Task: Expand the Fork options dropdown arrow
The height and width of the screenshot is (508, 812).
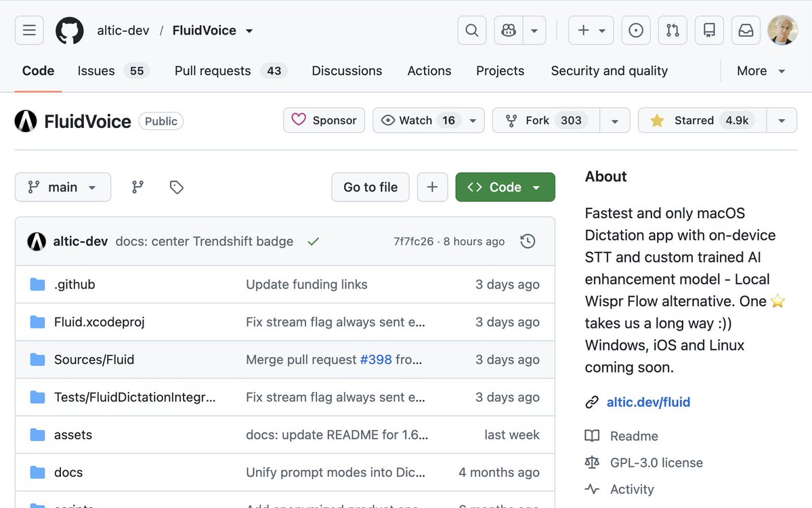Action: pos(615,120)
